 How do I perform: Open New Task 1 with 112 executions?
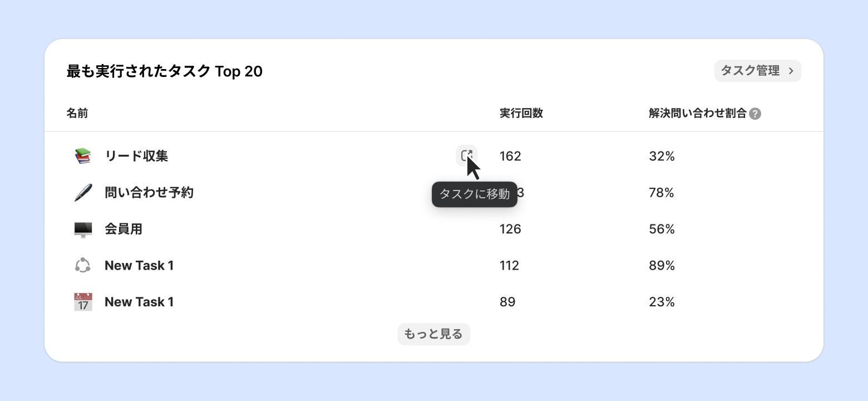point(139,266)
